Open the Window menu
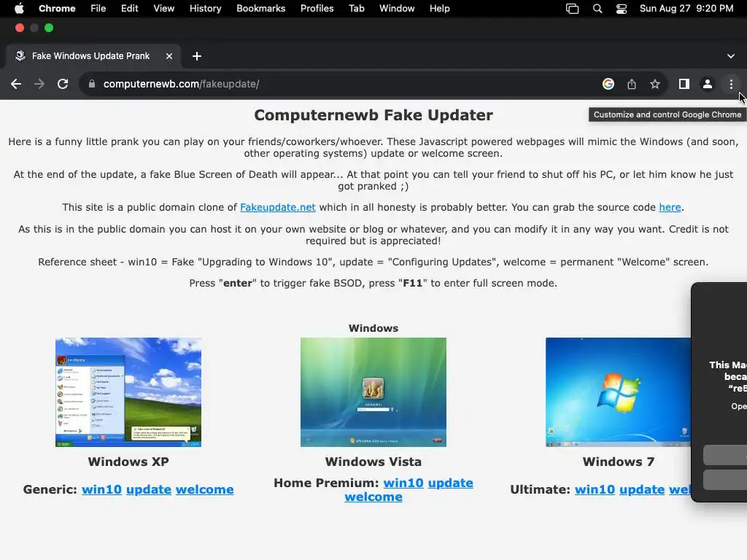Screen dimensions: 747x560 [397, 9]
